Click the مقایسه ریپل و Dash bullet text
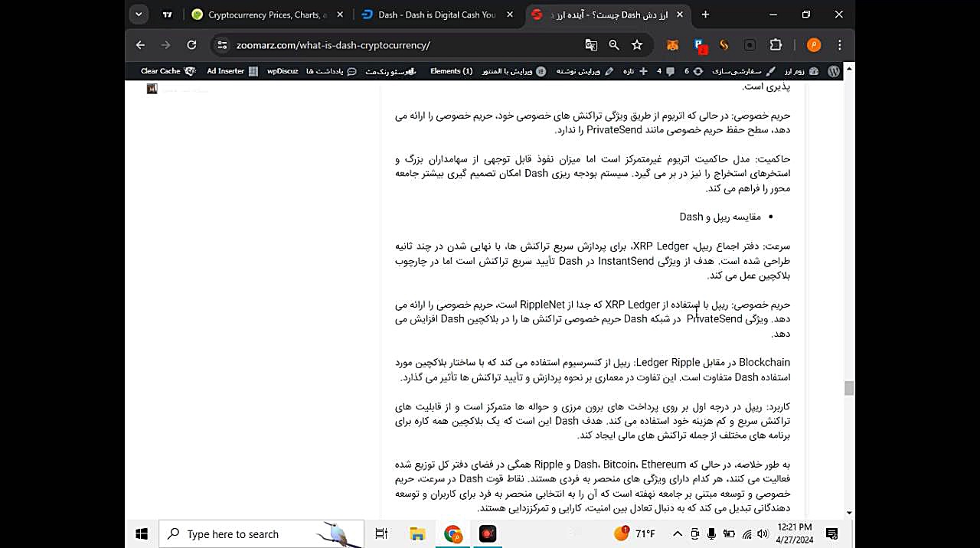Viewport: 980px width, 548px height. pos(720,217)
